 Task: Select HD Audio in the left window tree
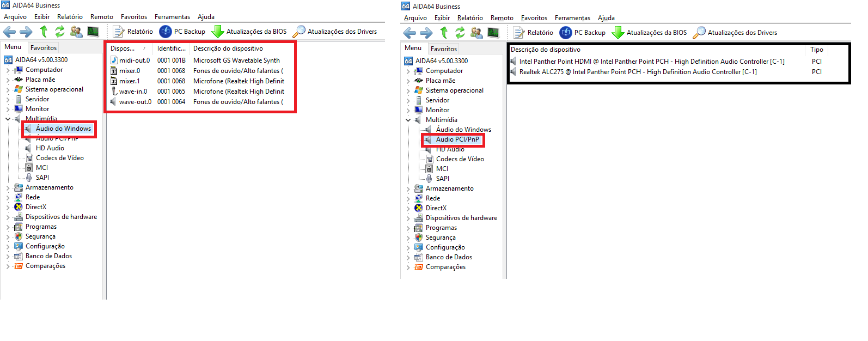[x=50, y=148]
